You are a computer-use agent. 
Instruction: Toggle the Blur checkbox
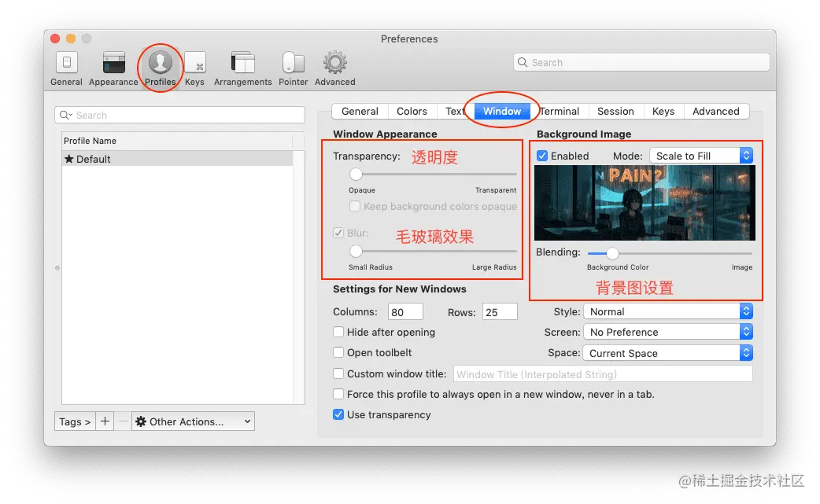tap(338, 233)
